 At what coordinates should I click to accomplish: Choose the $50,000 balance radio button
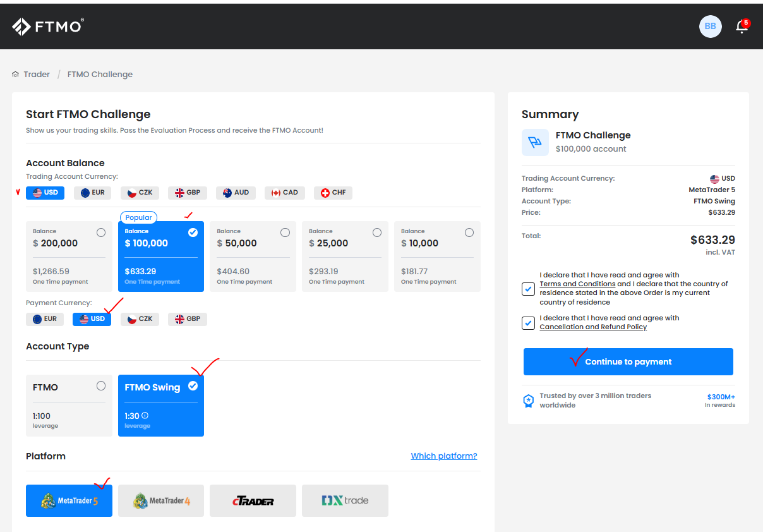point(285,233)
